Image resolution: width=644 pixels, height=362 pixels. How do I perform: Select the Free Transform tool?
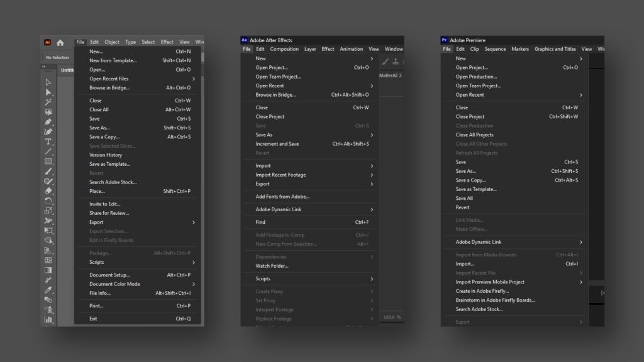tap(48, 231)
